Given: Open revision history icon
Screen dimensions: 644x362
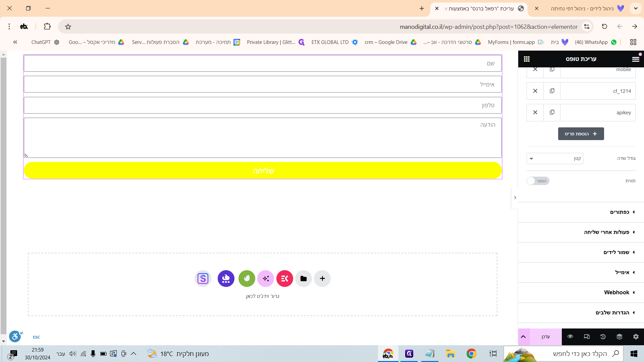Looking at the screenshot, I should [x=603, y=337].
